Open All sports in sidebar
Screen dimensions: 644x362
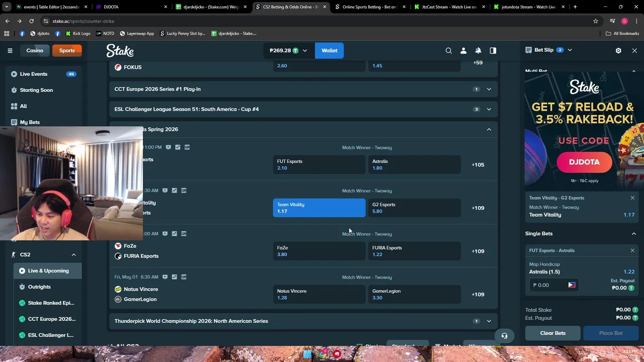point(43,106)
